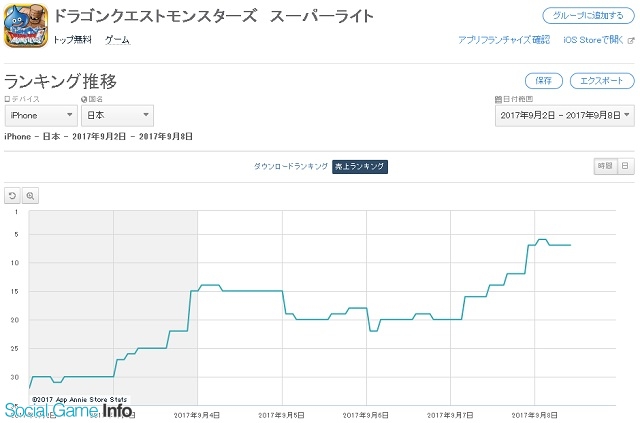Select the 売上ランキング tab
Viewport: 640px width, 423px height.
(x=360, y=167)
